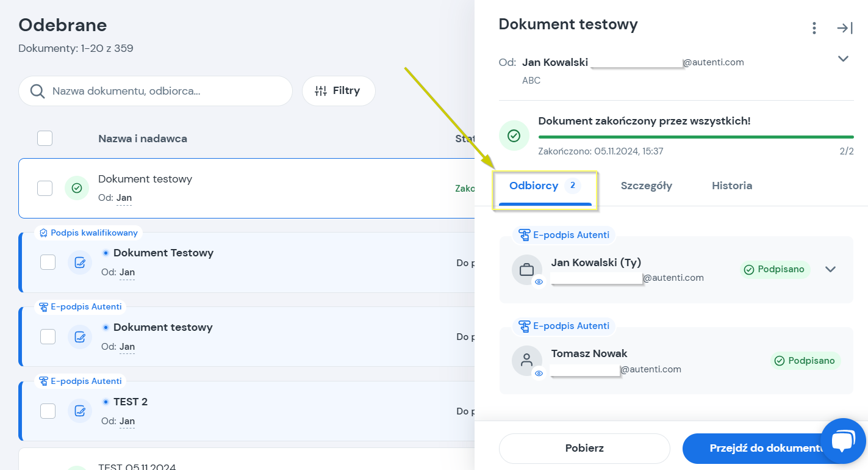The image size is (868, 470).
Task: Check the box for E-podpis Dokument testowy row
Action: pos(48,337)
